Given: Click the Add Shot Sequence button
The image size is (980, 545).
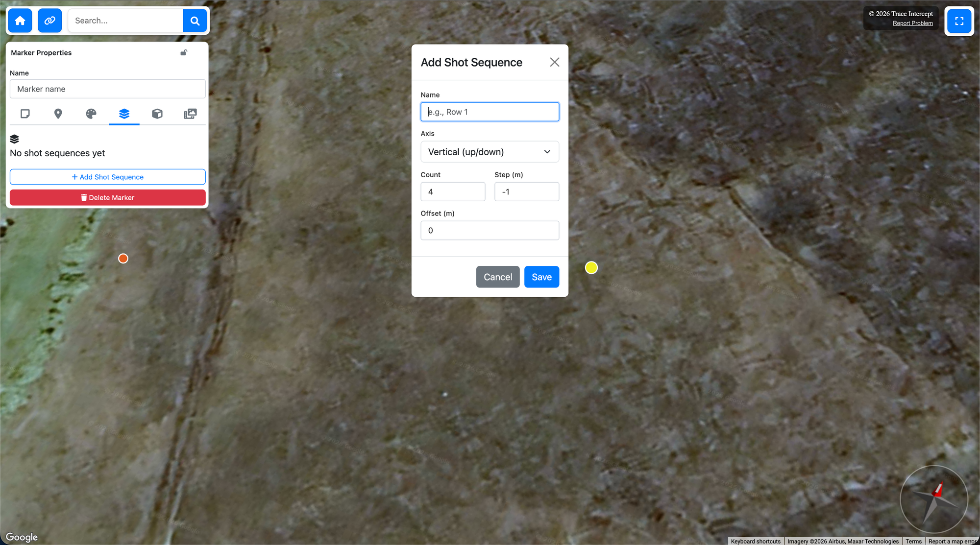Looking at the screenshot, I should pos(107,177).
